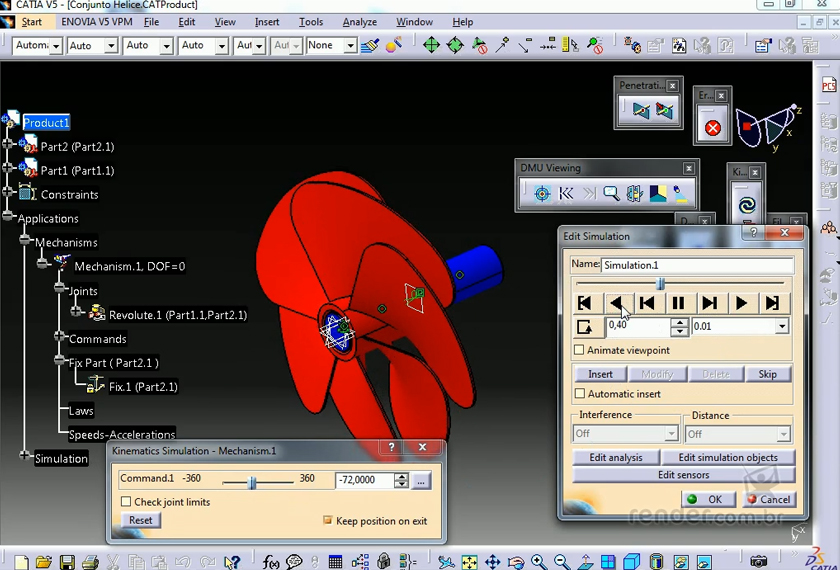Image resolution: width=840 pixels, height=570 pixels.
Task: Click the spiral icon in Ki... toolbar
Action: (x=746, y=206)
